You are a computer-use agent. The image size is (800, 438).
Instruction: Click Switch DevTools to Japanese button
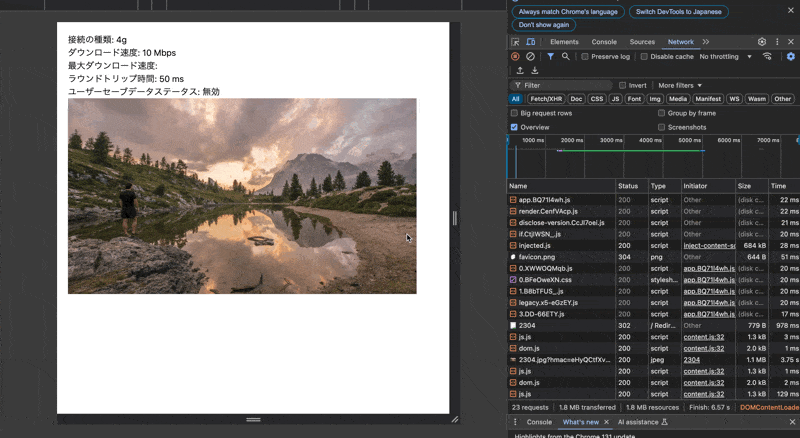point(679,12)
